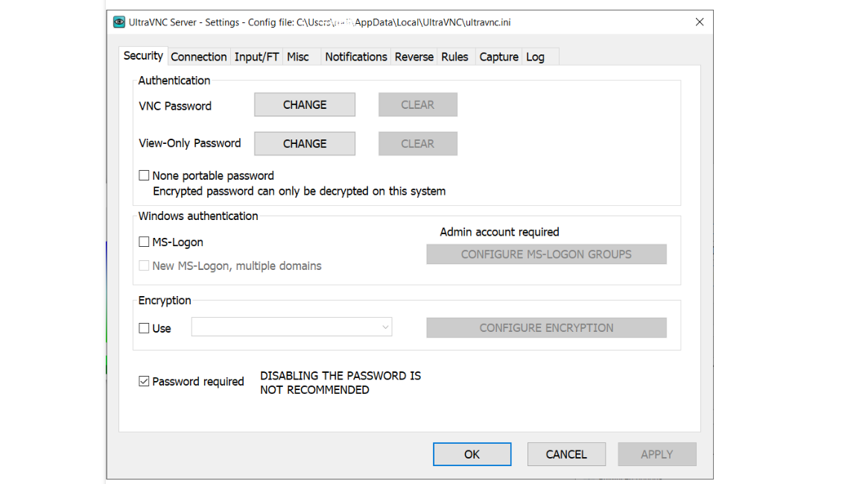This screenshot has width=868, height=484.
Task: Click the 'VNC Password' label
Action: [175, 106]
